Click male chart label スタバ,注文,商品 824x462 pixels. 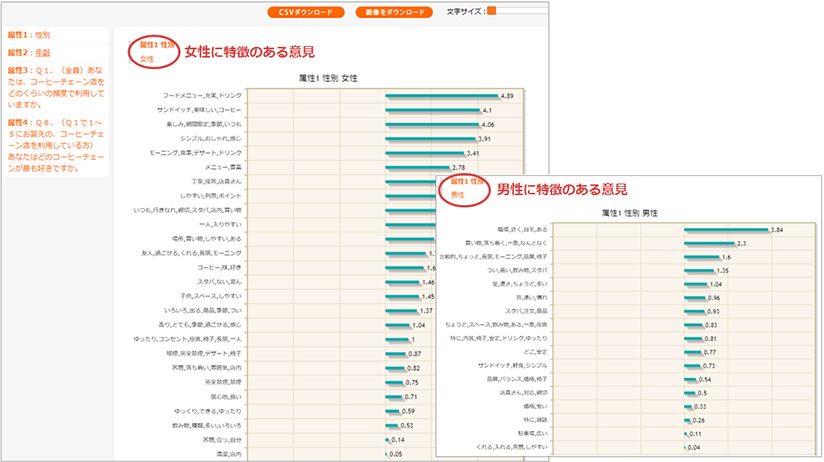[x=526, y=311]
